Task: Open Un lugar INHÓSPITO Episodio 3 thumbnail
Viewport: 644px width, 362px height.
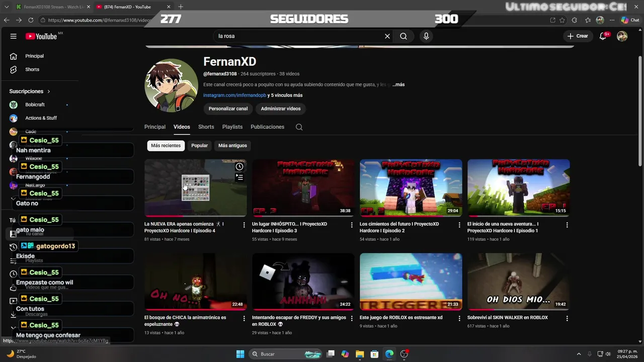Action: (303, 188)
